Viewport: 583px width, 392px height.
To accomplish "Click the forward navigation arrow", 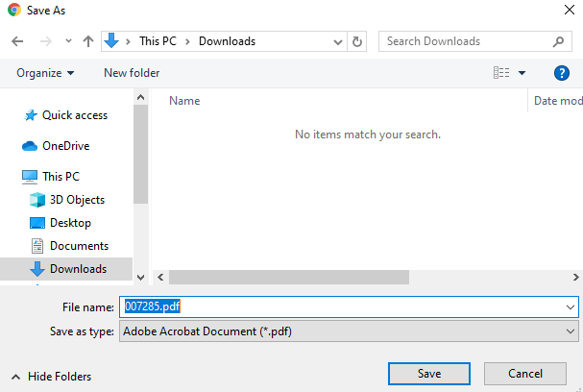I will click(x=46, y=41).
